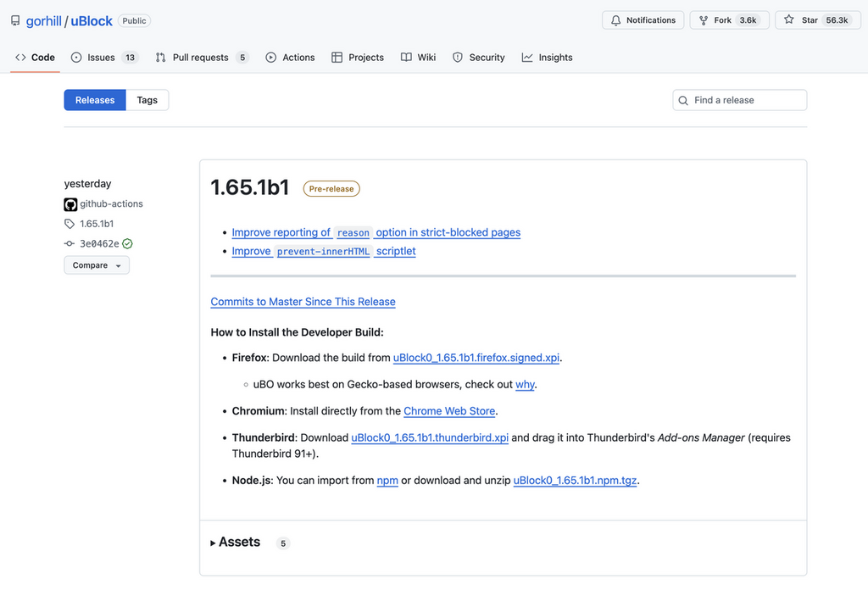This screenshot has height=590, width=868.
Task: Open the Projects tab
Action: tap(358, 58)
